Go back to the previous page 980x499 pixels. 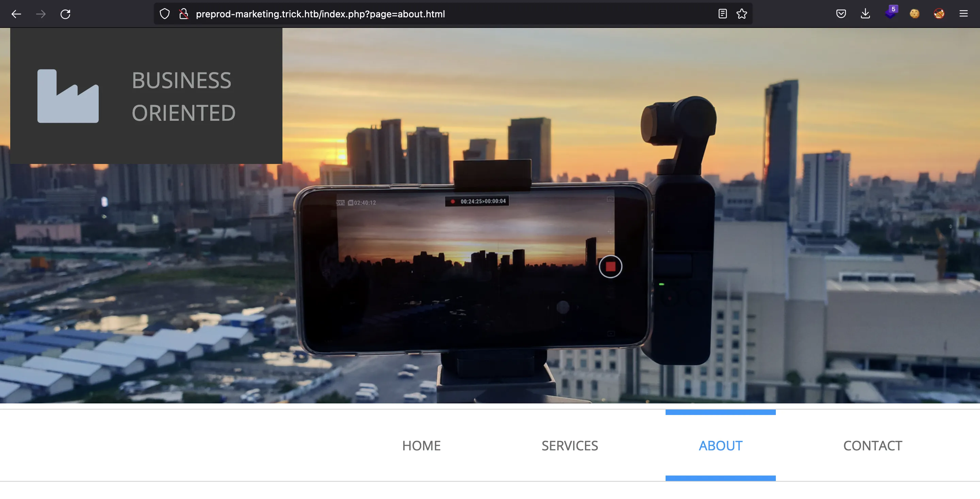[16, 14]
